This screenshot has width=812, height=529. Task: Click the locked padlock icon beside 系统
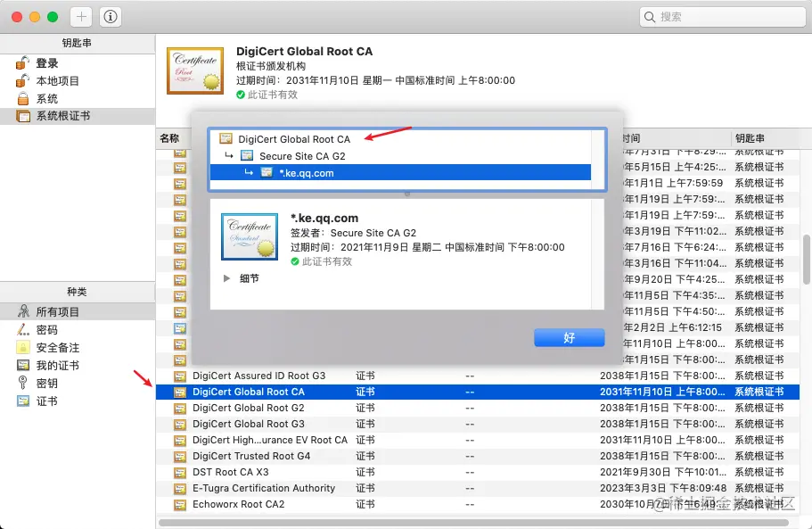23,98
